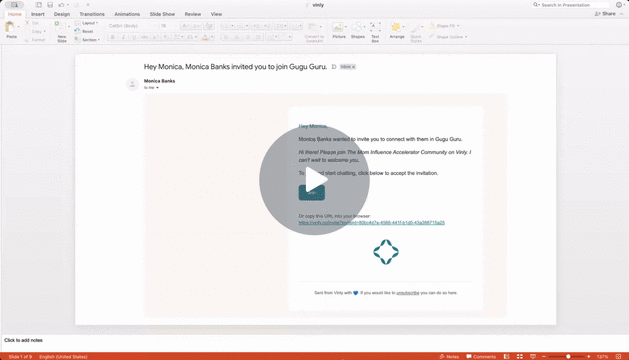Viewport: 629px width, 360px height.
Task: Fit slide to window icon
Action: coord(619,356)
